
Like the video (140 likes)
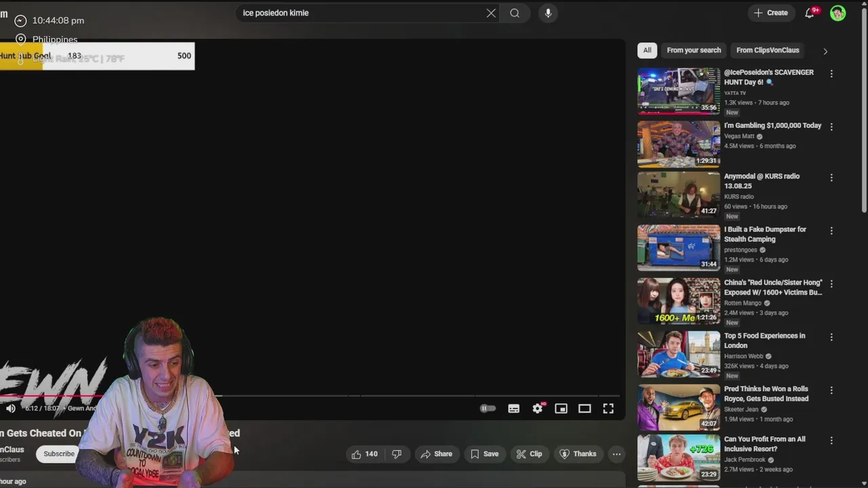(365, 454)
